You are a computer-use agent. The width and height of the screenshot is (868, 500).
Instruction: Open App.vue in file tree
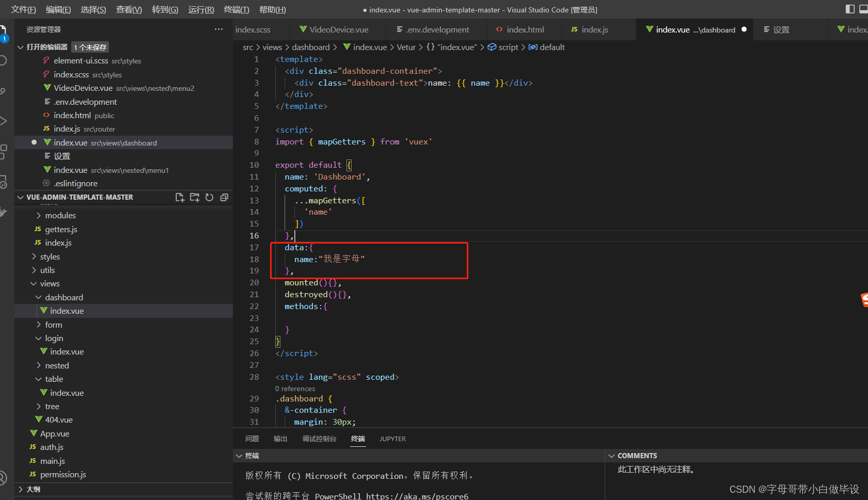tap(54, 433)
